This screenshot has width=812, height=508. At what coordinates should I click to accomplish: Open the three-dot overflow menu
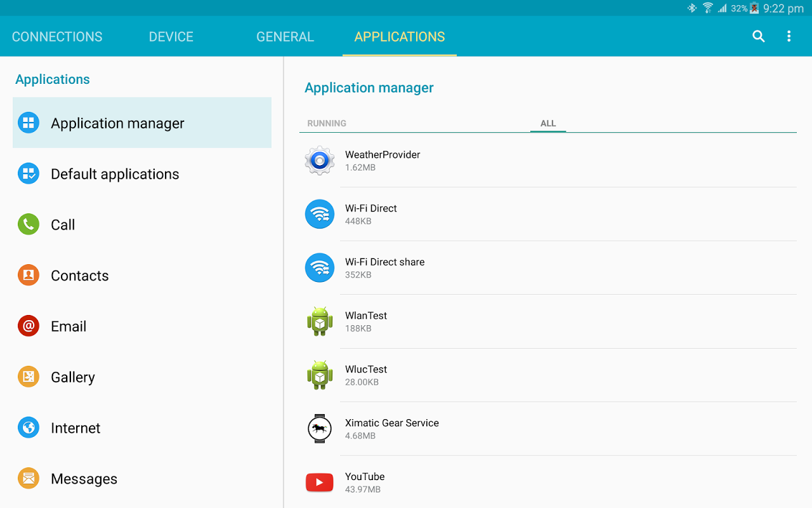789,36
